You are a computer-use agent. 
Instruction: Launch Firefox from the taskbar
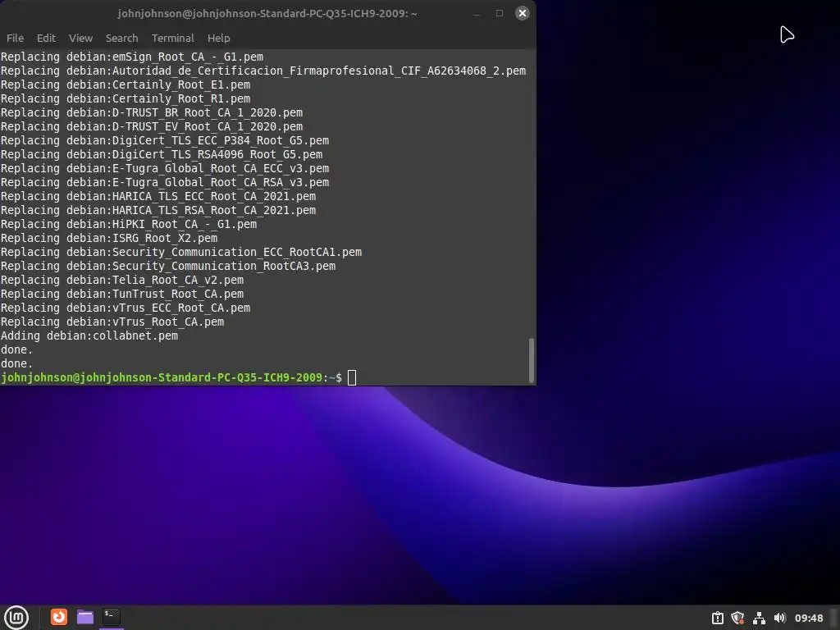tap(59, 617)
